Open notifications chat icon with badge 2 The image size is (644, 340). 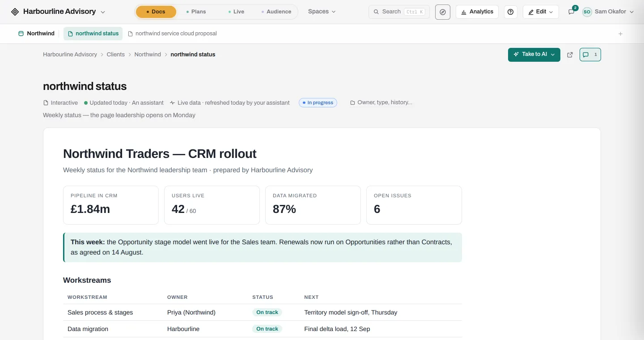(x=572, y=12)
